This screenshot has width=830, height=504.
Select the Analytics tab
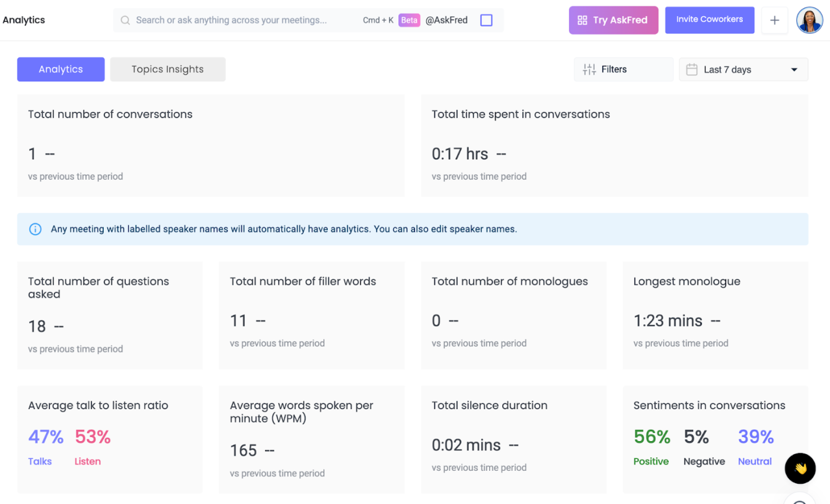61,69
